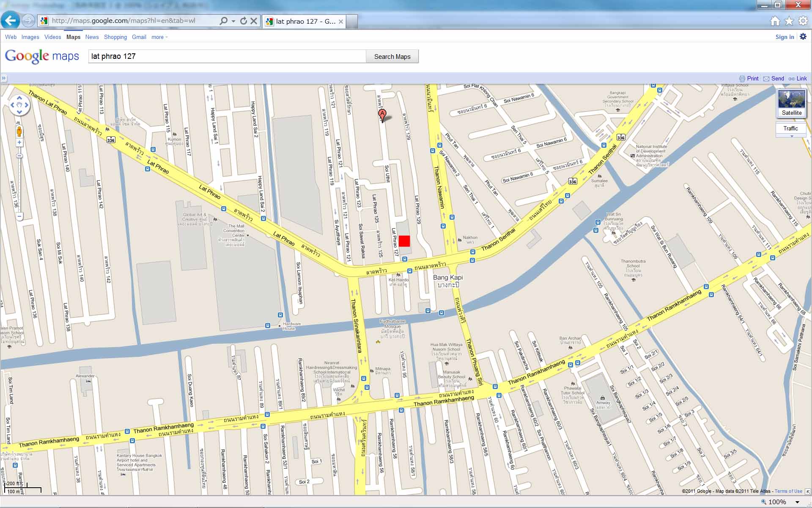Open Videos in the Google bar
Image resolution: width=812 pixels, height=508 pixels.
tap(52, 37)
